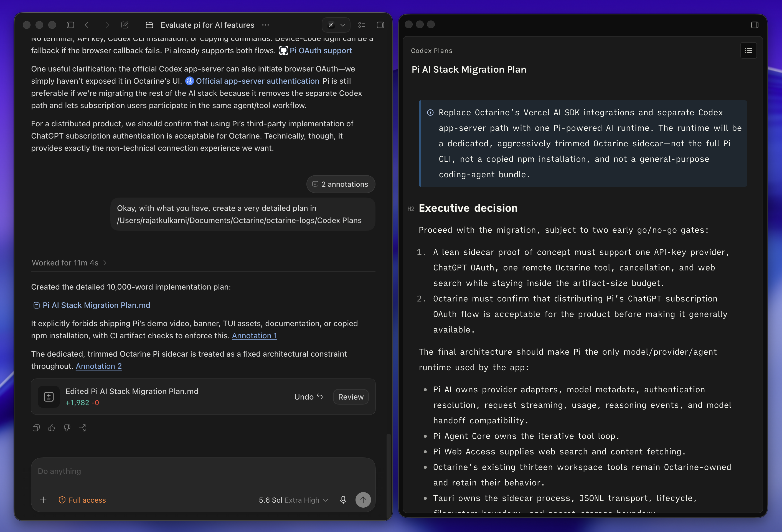
Task: Click the folder icon beside the chat title
Action: tap(149, 25)
